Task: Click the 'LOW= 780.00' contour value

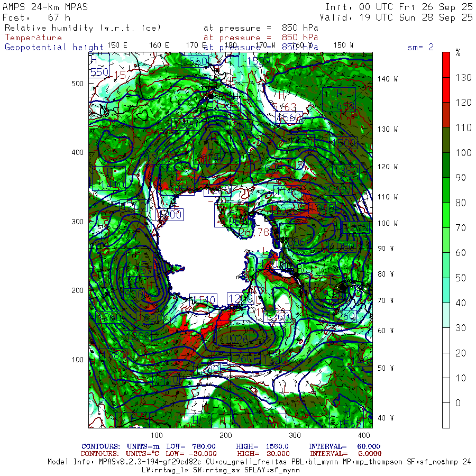Action: [191, 446]
